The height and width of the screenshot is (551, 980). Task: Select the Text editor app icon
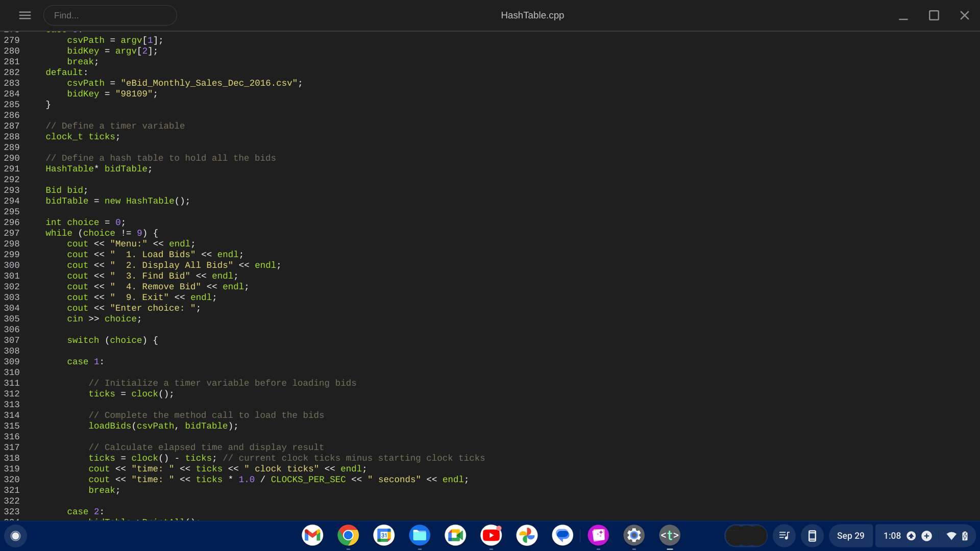click(670, 535)
